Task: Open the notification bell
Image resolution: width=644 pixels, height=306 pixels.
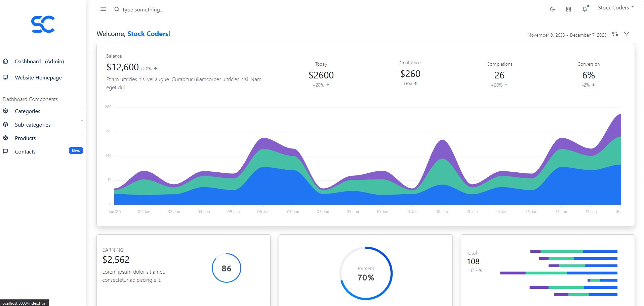Action: click(585, 9)
